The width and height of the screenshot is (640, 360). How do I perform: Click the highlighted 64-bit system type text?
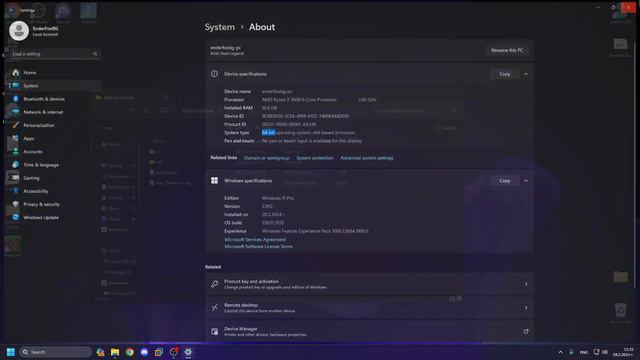(268, 133)
